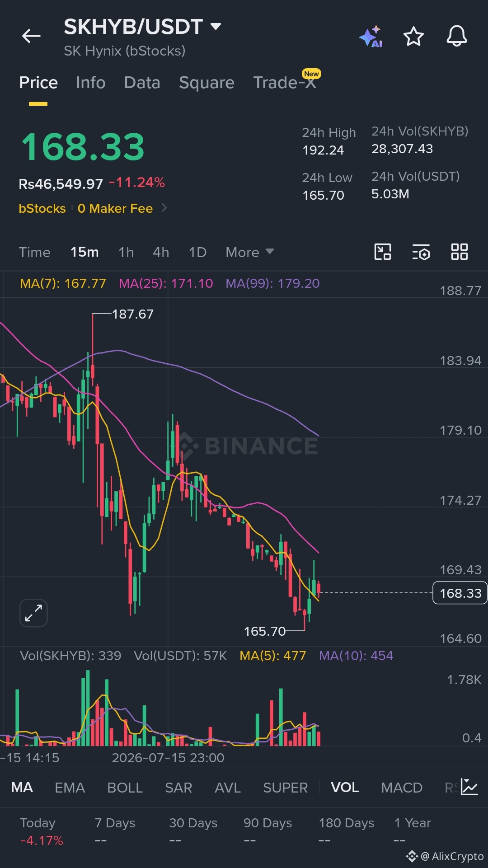Toggle the BOLL indicator
488x868 pixels.
point(125,788)
